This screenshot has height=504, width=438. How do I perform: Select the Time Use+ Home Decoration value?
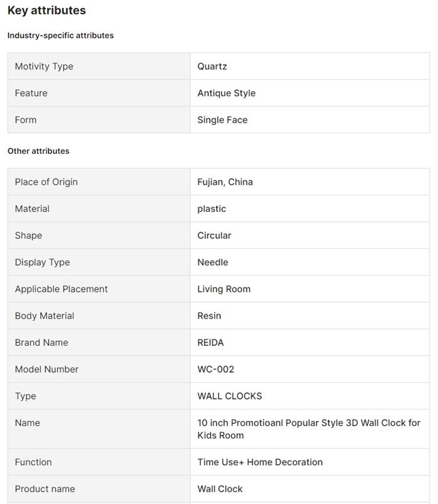260,463
